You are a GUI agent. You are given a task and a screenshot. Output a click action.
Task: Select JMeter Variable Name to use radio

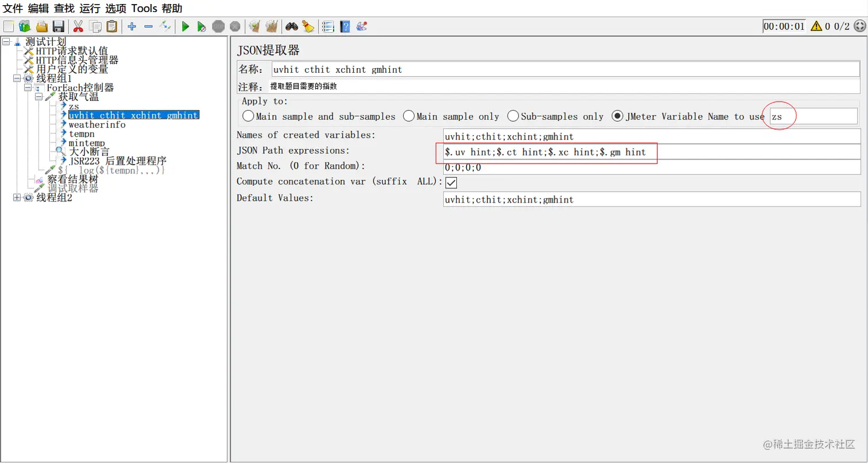pyautogui.click(x=618, y=116)
